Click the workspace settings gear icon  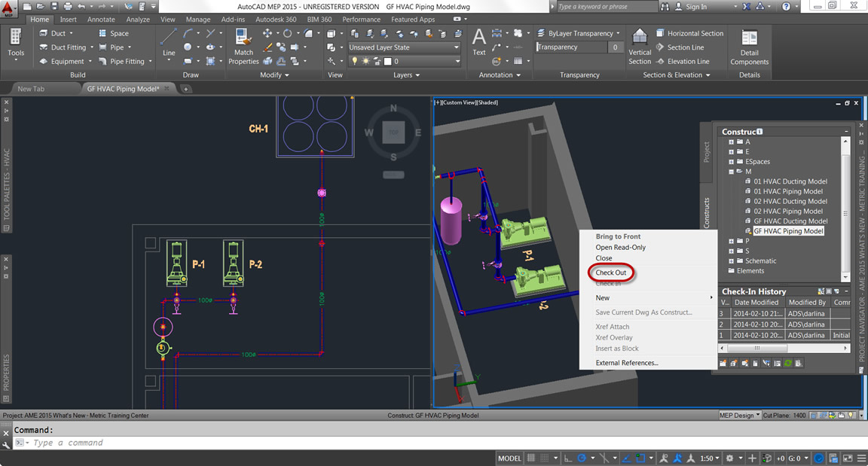click(x=729, y=458)
